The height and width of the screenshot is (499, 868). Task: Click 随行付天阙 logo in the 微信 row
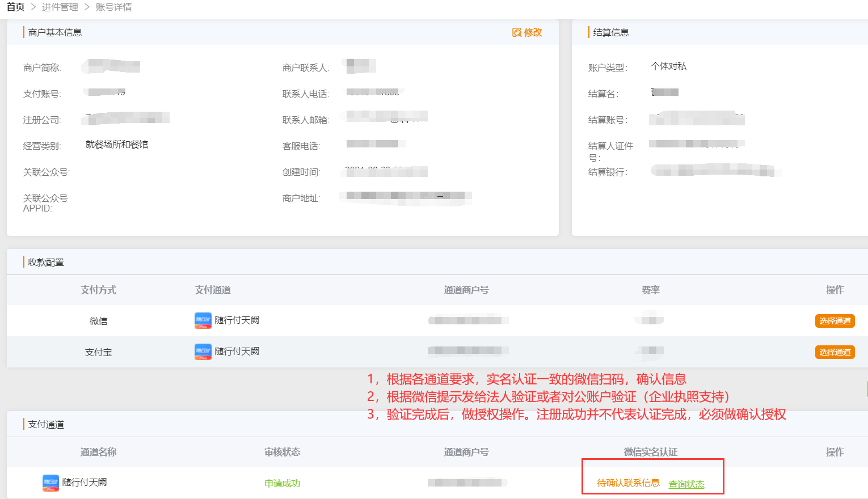pyautogui.click(x=203, y=320)
